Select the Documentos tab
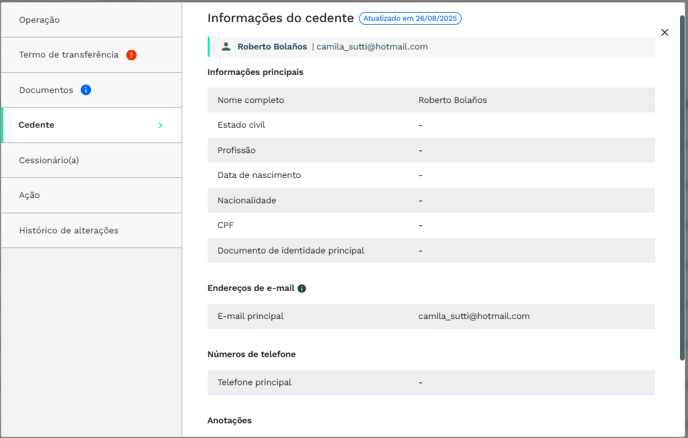Image resolution: width=688 pixels, height=438 pixels. (46, 90)
